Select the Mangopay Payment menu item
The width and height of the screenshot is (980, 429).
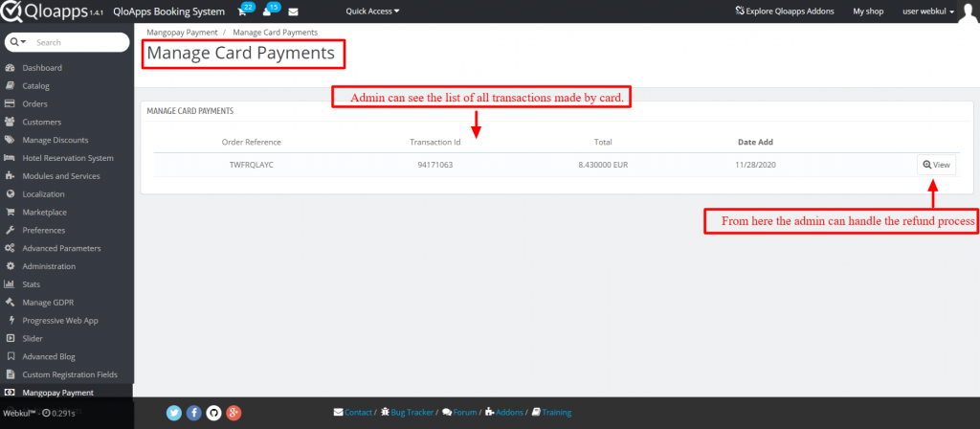pos(58,393)
